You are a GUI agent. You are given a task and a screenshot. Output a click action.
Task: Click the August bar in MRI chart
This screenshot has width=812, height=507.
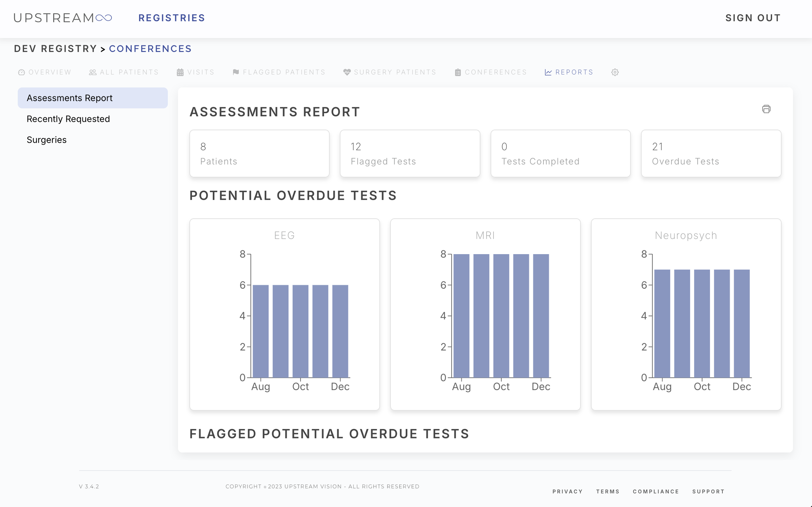click(x=462, y=315)
